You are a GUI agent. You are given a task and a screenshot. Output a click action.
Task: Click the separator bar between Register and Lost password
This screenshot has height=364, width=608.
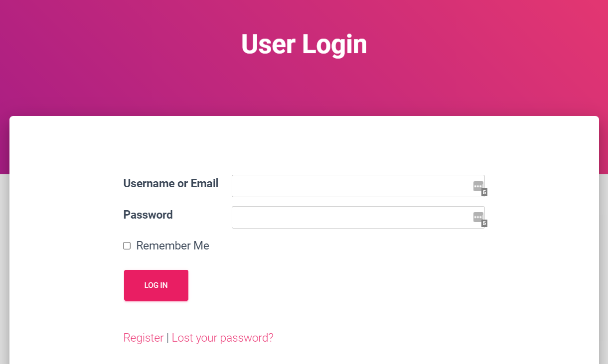point(168,338)
